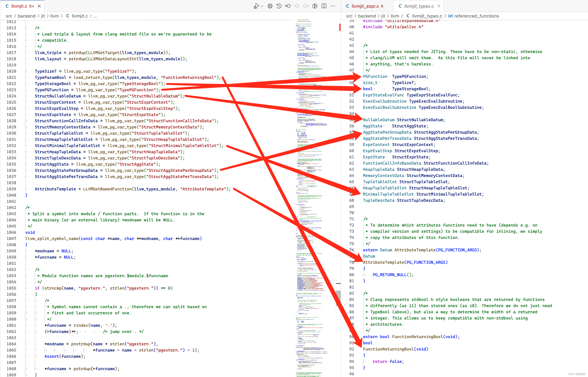Image resolution: width=588 pixels, height=377 pixels.
Task: Click 'llvmjit_types.c' in right breadcrumb
Action: coord(427,16)
